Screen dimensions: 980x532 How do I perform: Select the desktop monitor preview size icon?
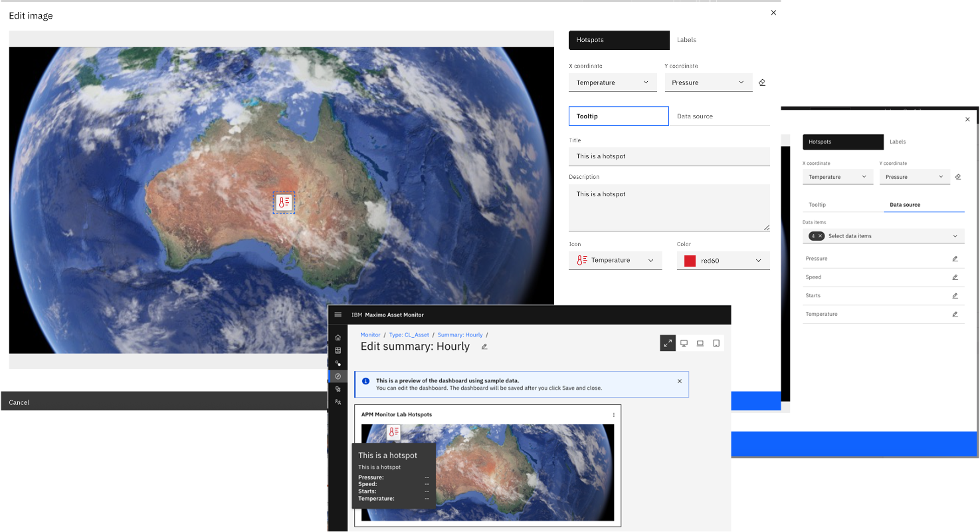[684, 342]
